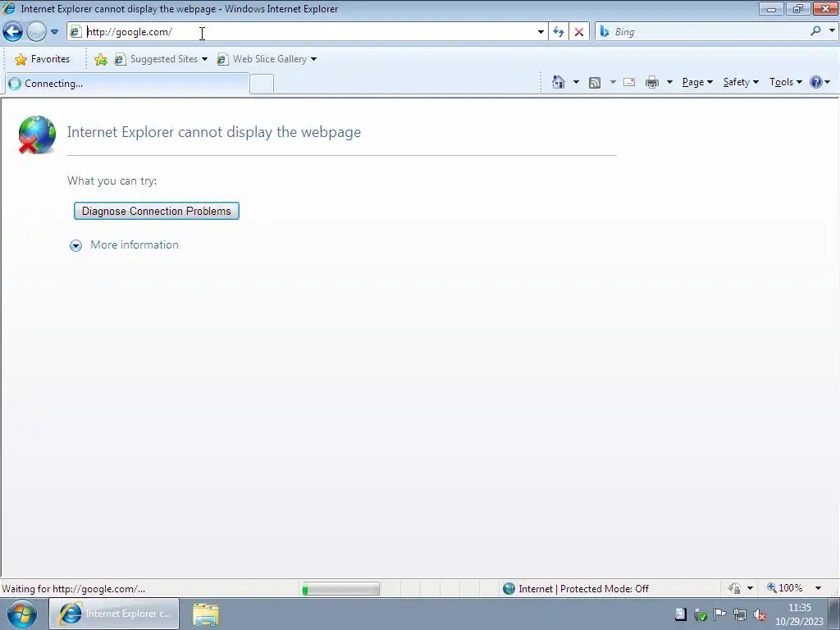Click the Print icon
This screenshot has width=840, height=630.
[x=652, y=82]
